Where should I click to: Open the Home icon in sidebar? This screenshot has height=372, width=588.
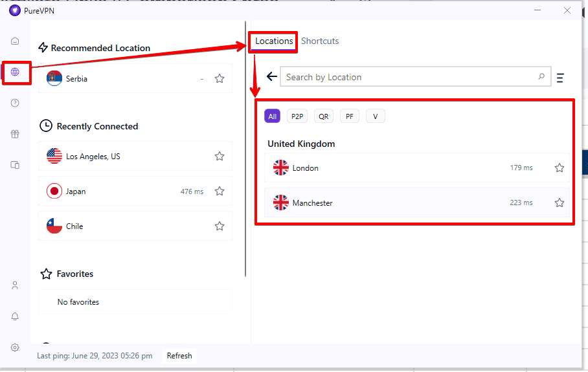(x=15, y=41)
